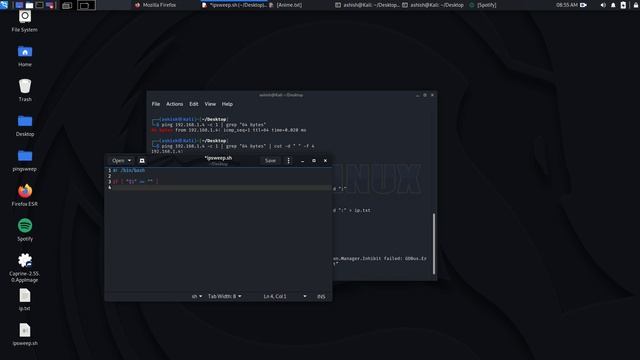Open the sh language selector dropdown

point(197,296)
